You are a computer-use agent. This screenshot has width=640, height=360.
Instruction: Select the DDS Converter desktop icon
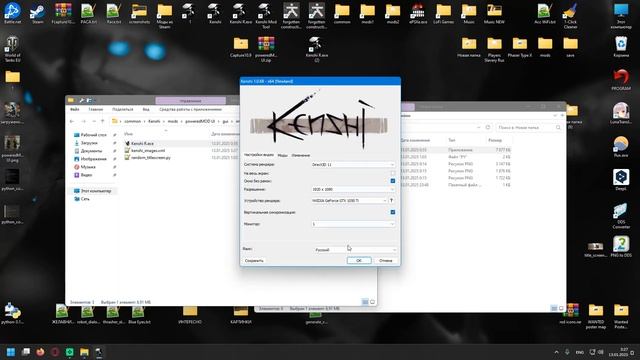(621, 216)
